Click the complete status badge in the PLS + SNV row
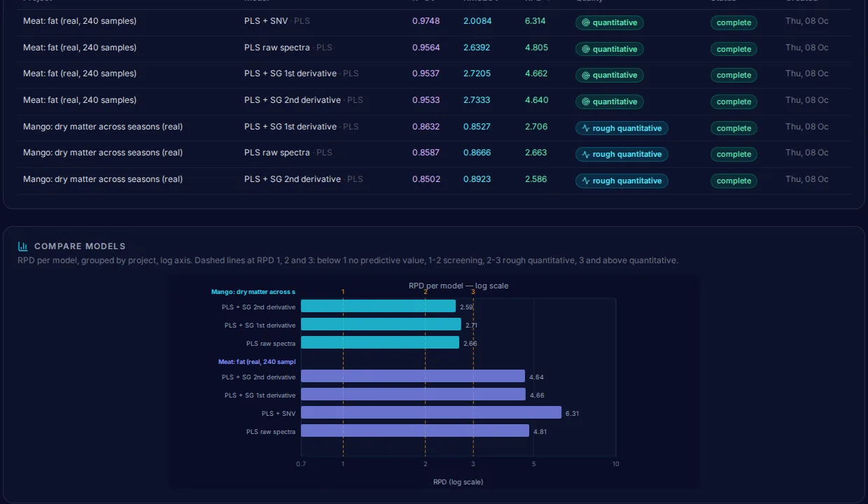This screenshot has width=868, height=504. pos(734,22)
